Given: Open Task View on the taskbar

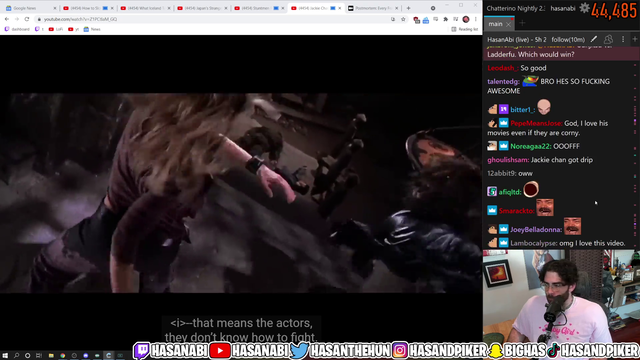Looking at the screenshot, I should tap(39, 356).
